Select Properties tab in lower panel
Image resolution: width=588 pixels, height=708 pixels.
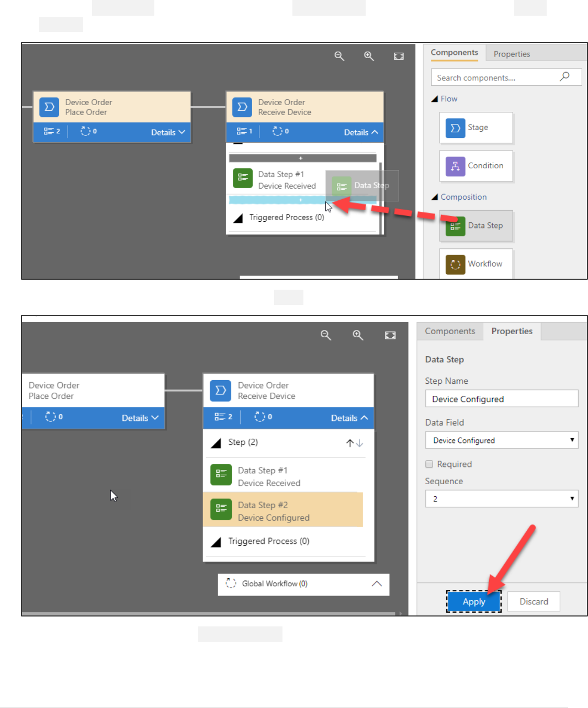coord(512,331)
